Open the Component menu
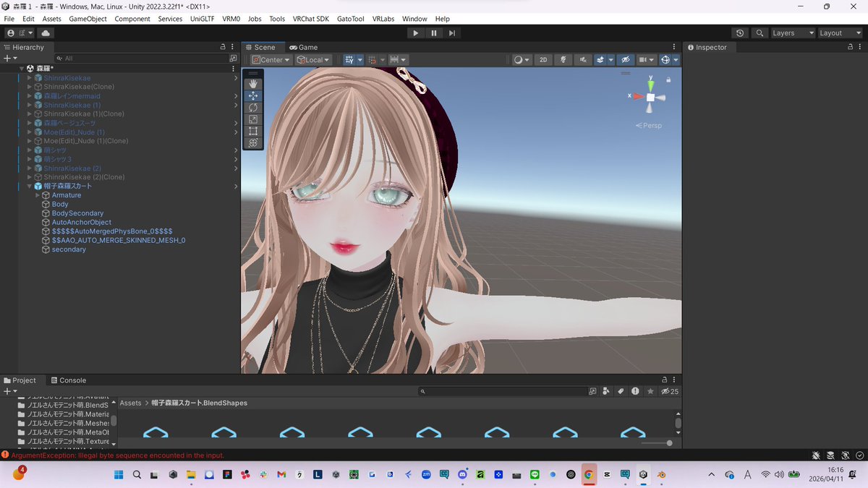This screenshot has width=868, height=488. (x=132, y=19)
